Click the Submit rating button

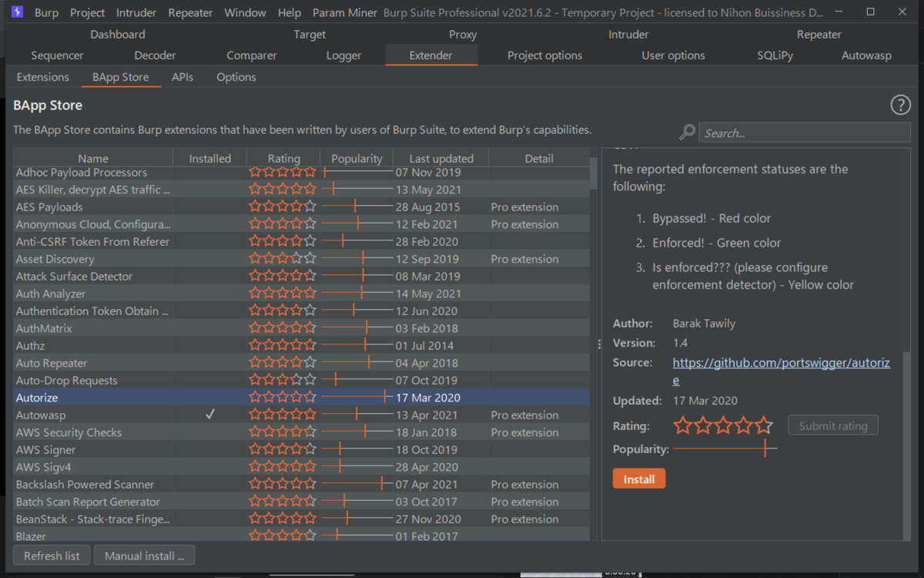coord(833,425)
